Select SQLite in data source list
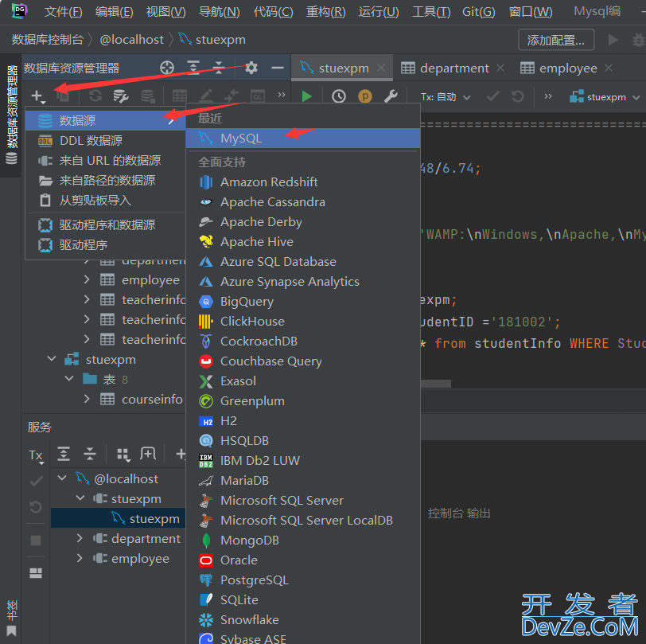Image resolution: width=646 pixels, height=644 pixels. pos(303,600)
